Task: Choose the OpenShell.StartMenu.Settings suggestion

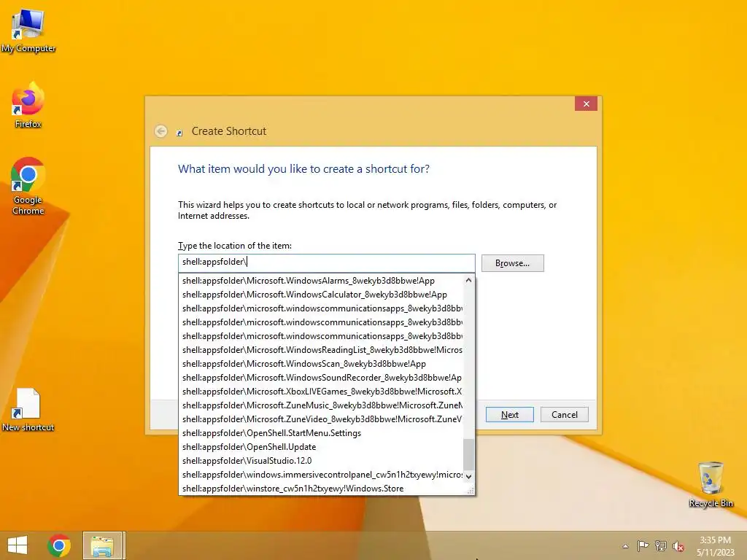Action: click(321, 433)
